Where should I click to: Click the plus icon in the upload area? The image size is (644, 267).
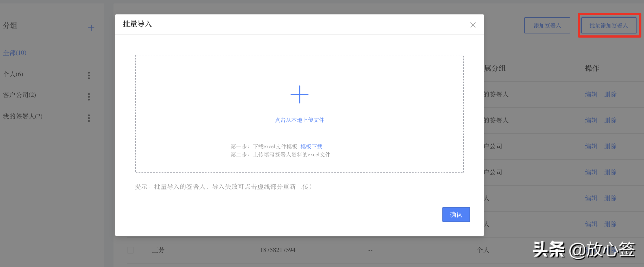tap(300, 94)
